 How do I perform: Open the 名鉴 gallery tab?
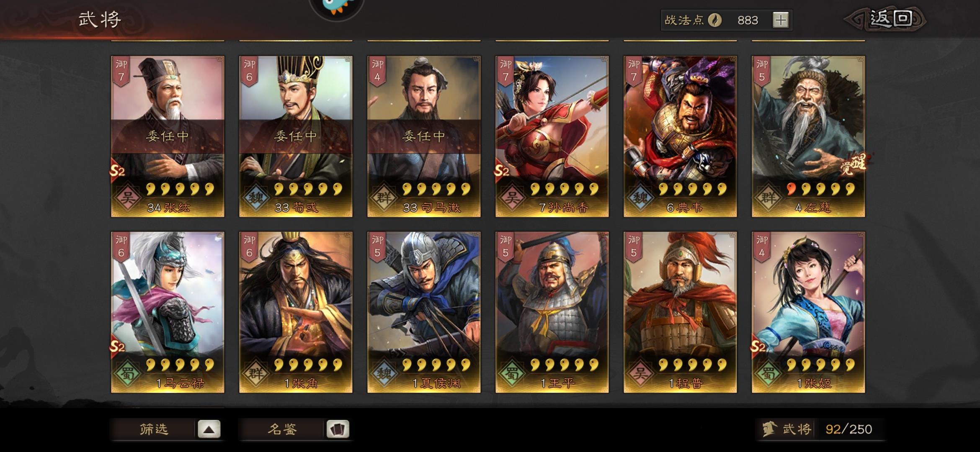(x=282, y=429)
